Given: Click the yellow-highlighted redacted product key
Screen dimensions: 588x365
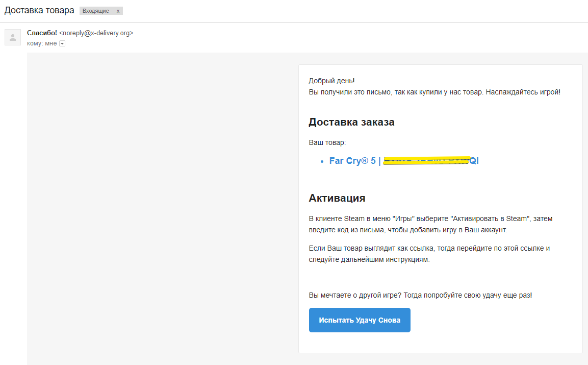Looking at the screenshot, I should (x=426, y=160).
